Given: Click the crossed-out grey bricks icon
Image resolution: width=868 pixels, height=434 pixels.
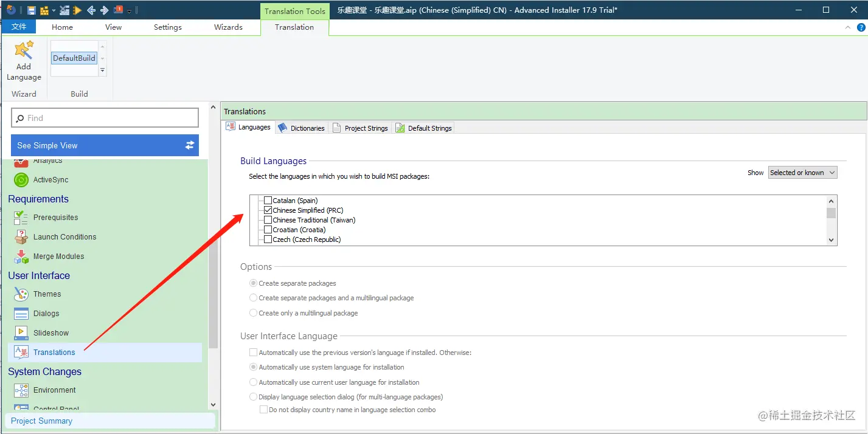Looking at the screenshot, I should point(64,10).
